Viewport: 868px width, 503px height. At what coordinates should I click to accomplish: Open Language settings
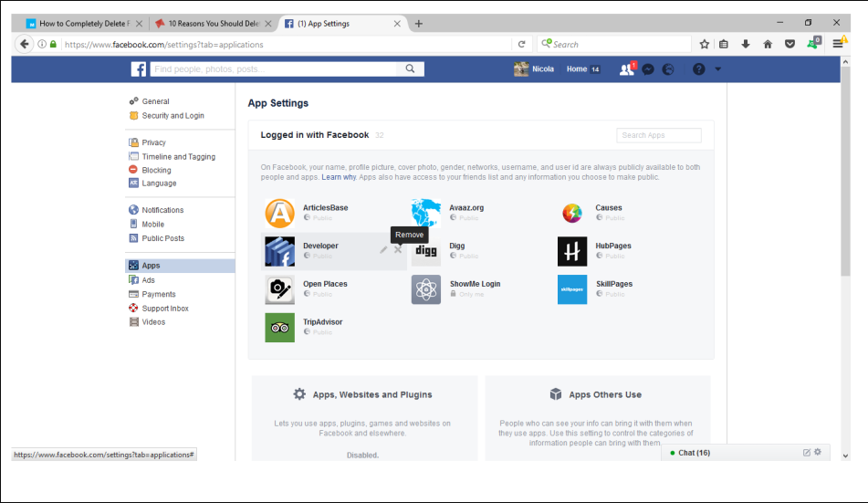click(x=159, y=183)
